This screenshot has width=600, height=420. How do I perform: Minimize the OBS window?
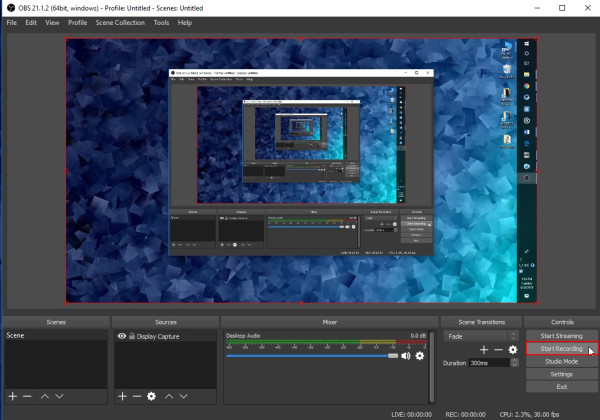click(x=537, y=8)
